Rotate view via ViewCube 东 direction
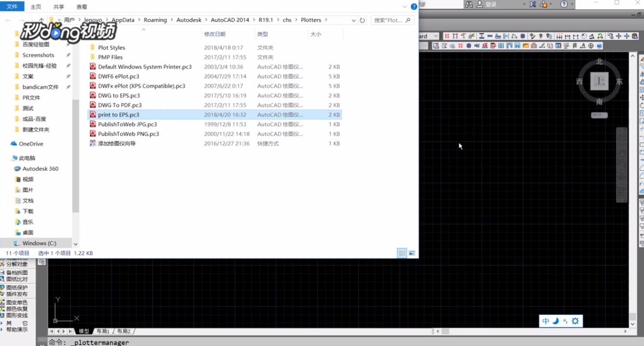Screen dimensions: 644x346 pos(619,82)
